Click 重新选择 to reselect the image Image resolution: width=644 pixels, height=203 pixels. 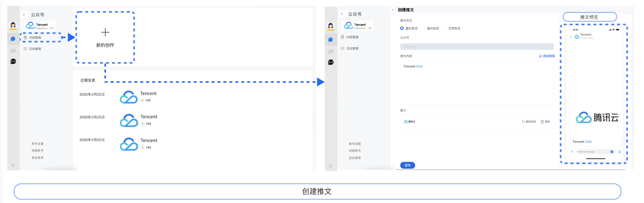pyautogui.click(x=529, y=122)
